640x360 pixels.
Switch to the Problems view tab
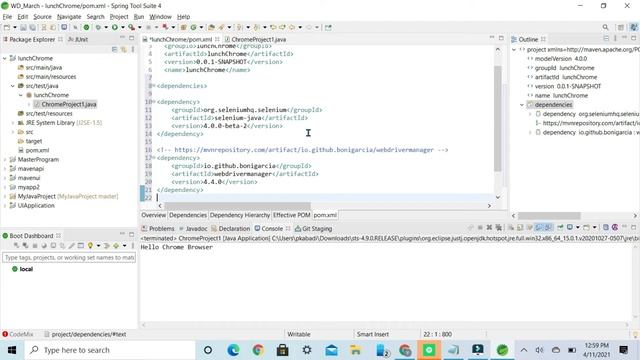158,229
